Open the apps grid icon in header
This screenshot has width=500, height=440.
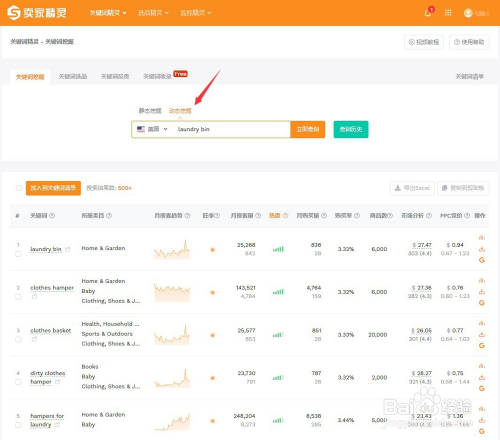tap(448, 13)
